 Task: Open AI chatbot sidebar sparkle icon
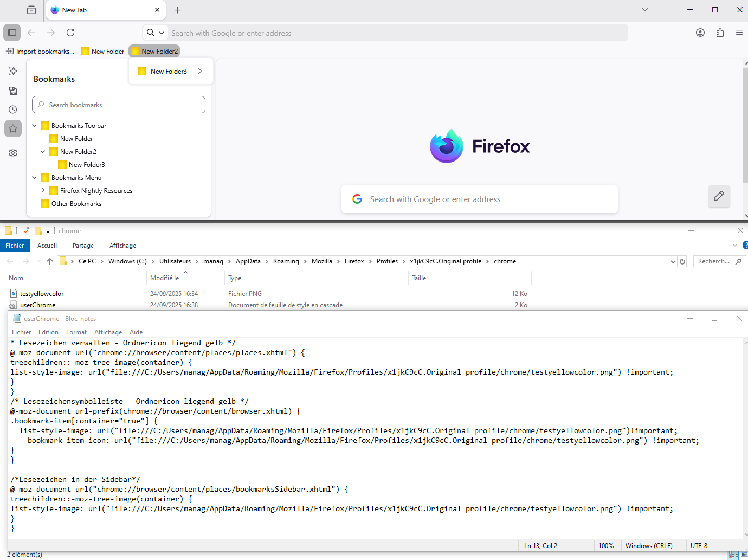(x=13, y=71)
